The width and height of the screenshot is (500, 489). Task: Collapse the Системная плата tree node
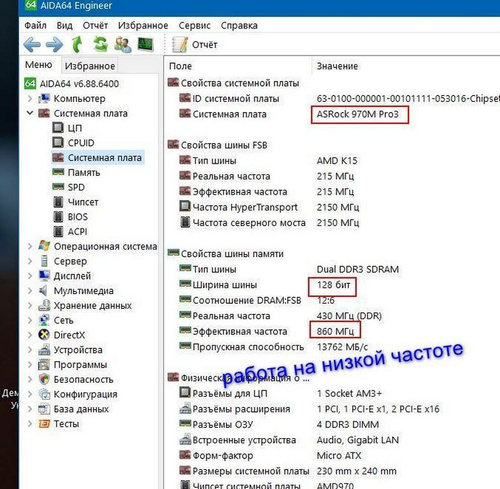[30, 113]
